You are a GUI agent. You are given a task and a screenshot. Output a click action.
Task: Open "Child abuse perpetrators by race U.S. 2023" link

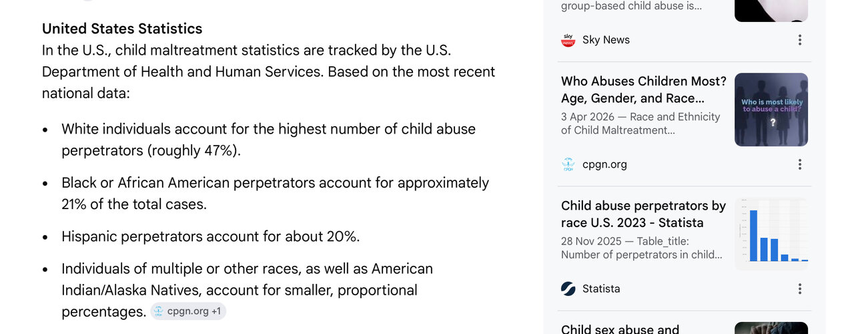[x=644, y=214]
